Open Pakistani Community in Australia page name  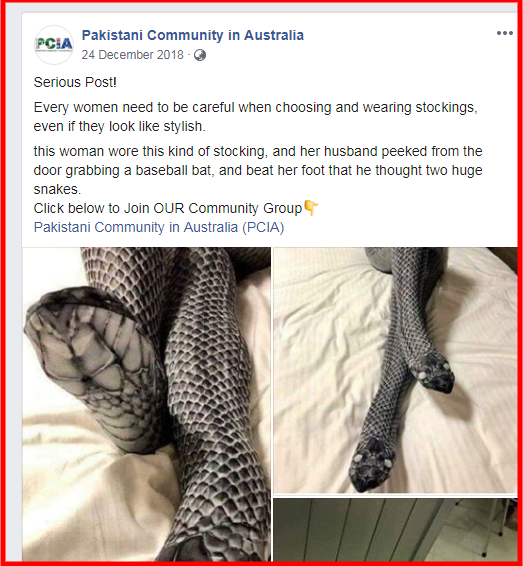[193, 35]
